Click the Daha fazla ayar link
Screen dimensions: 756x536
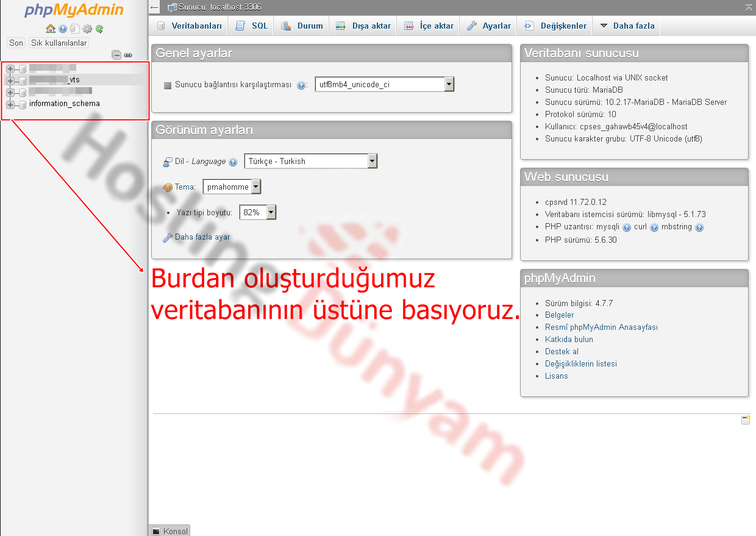tap(202, 237)
